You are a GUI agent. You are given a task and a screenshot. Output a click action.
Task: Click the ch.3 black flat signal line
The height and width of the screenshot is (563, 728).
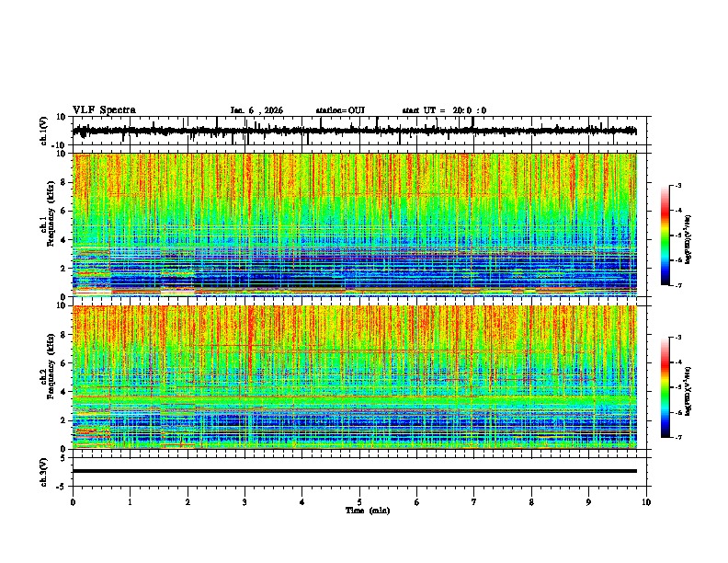pyautogui.click(x=354, y=471)
